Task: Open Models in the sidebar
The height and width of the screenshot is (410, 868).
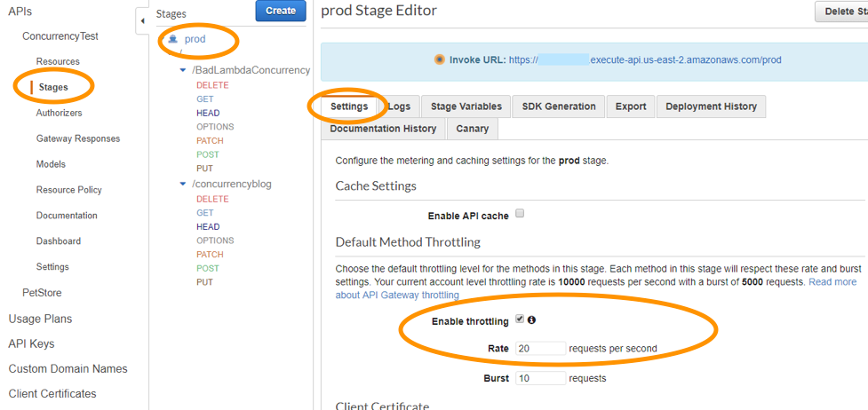Action: point(51,164)
